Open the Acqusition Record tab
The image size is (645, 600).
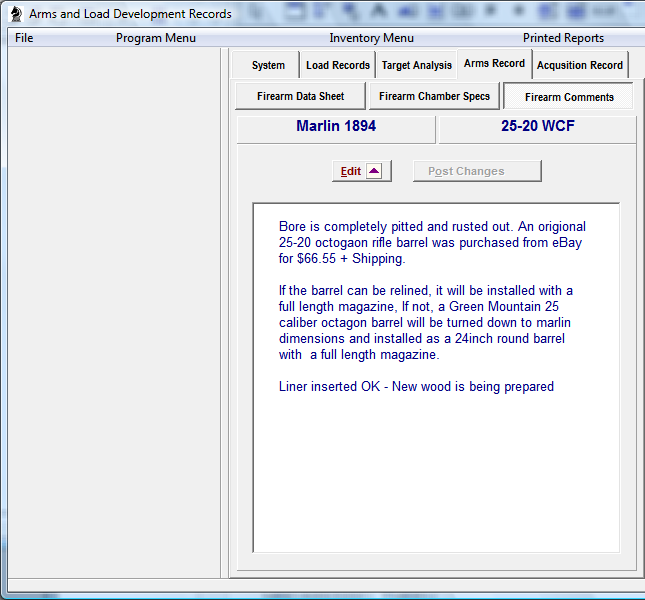click(580, 65)
